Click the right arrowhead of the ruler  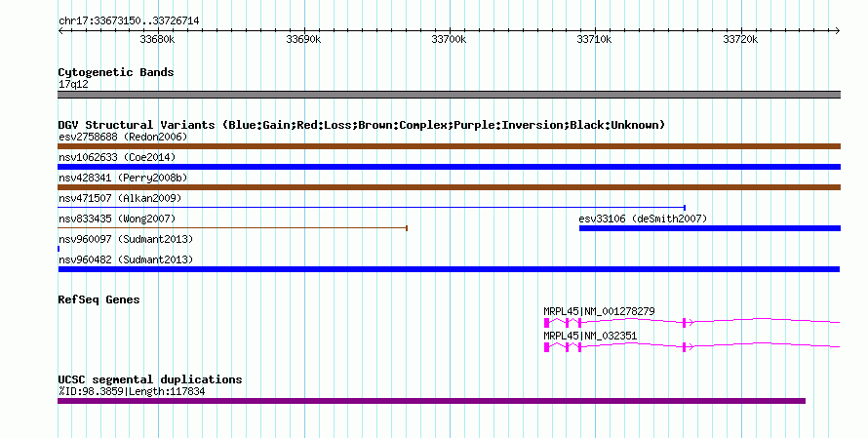838,31
